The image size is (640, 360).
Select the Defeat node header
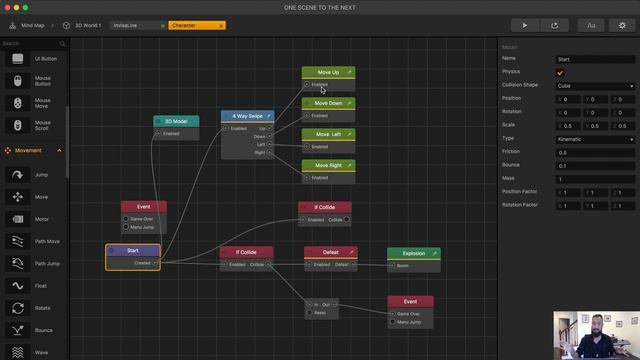331,252
